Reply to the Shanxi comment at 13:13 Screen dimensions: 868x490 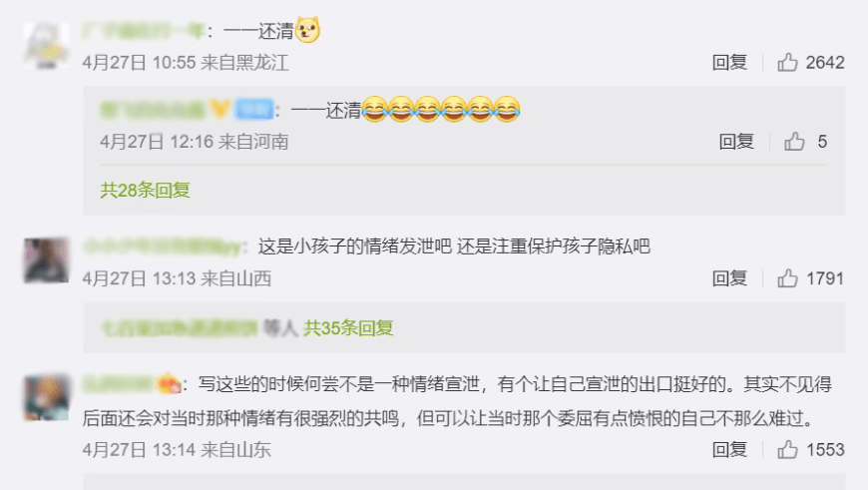pos(729,278)
